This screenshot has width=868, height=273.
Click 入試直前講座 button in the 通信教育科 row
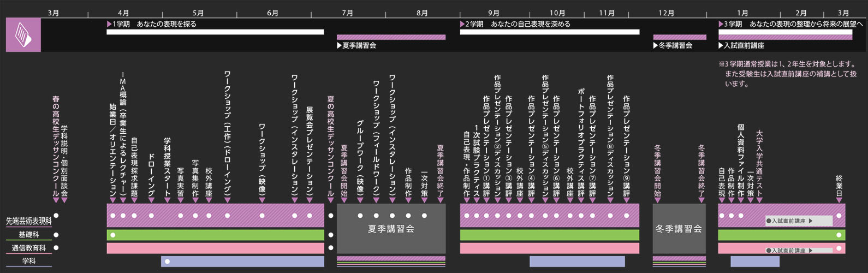799,251
